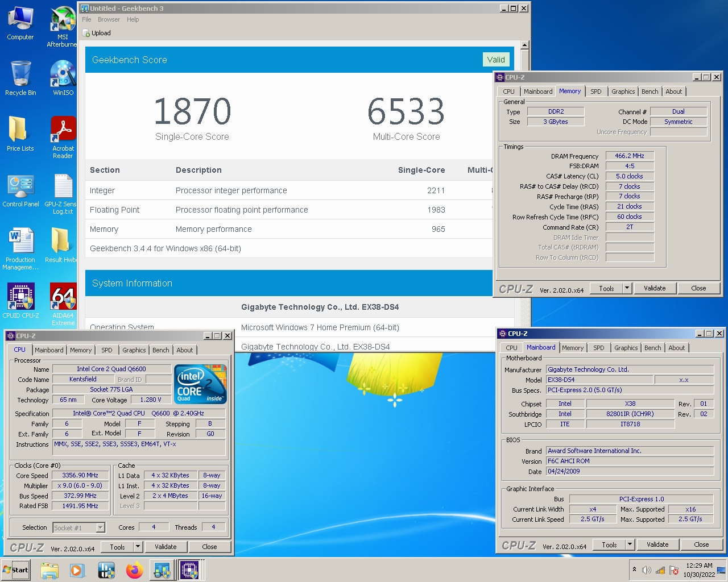Open Bench tab in the CPU tab window
The image size is (728, 582).
[160, 350]
